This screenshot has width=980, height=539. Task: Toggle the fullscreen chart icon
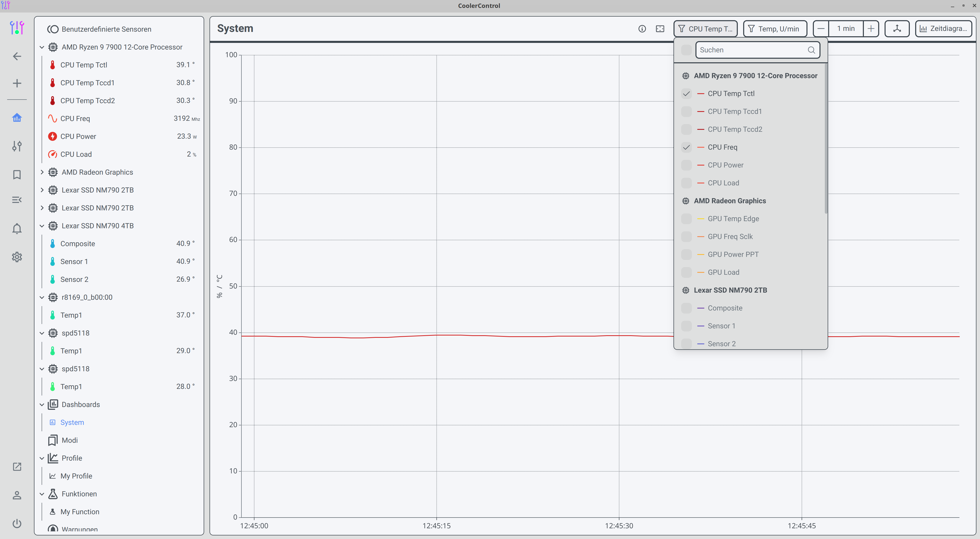tap(660, 29)
